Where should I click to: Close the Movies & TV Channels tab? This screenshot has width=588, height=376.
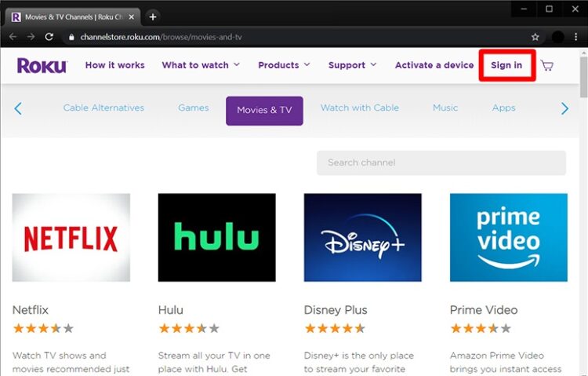point(131,17)
